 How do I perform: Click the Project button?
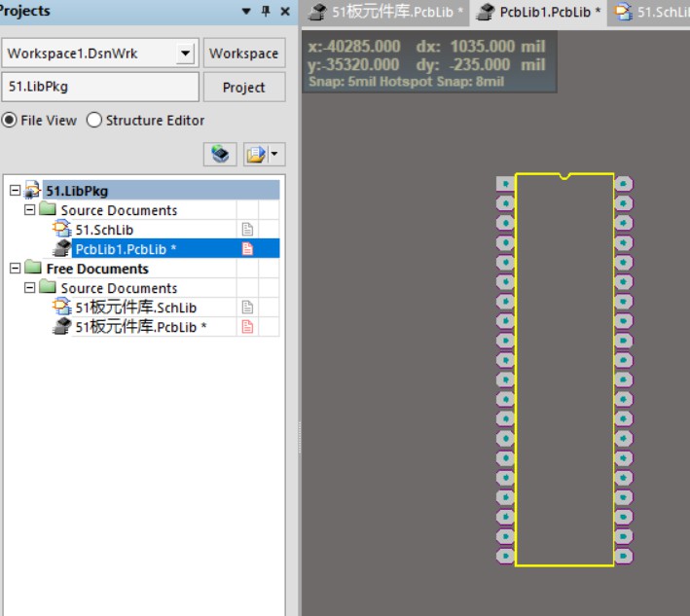pyautogui.click(x=244, y=88)
